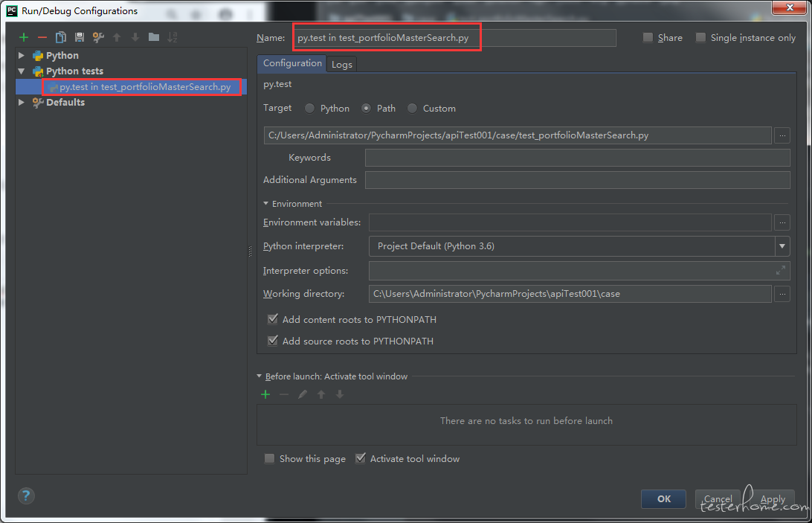Image resolution: width=812 pixels, height=523 pixels.
Task: Copy the selected configuration
Action: [x=60, y=37]
